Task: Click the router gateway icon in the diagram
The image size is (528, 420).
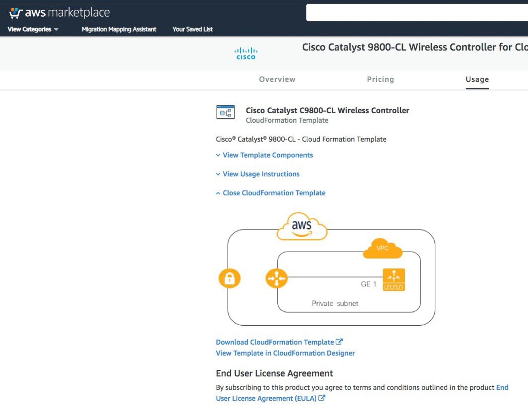Action: click(x=276, y=278)
